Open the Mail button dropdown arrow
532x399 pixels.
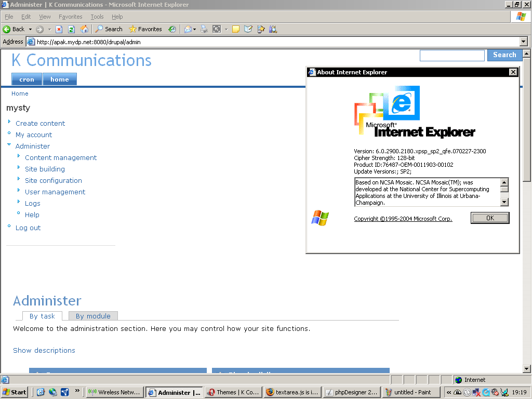tap(194, 30)
